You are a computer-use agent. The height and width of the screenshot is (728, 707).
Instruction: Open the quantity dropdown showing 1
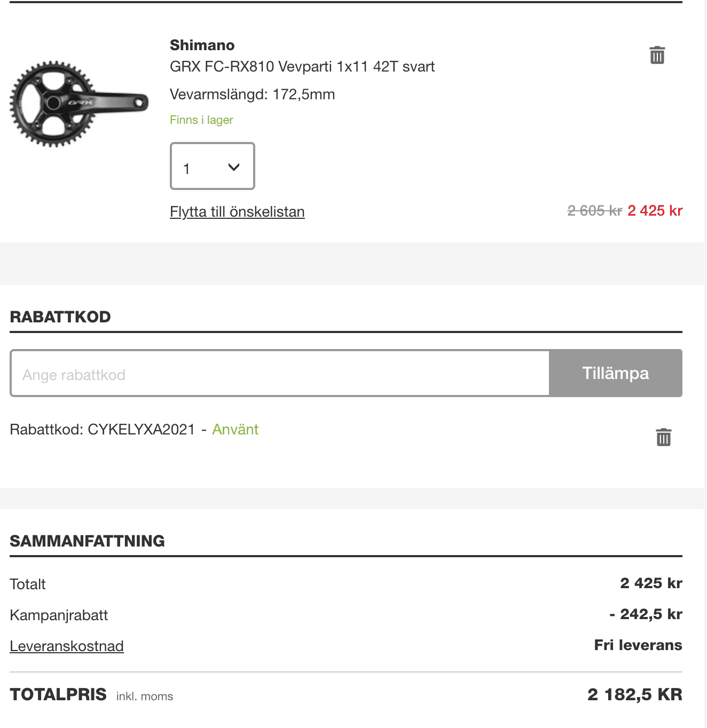[x=212, y=166]
